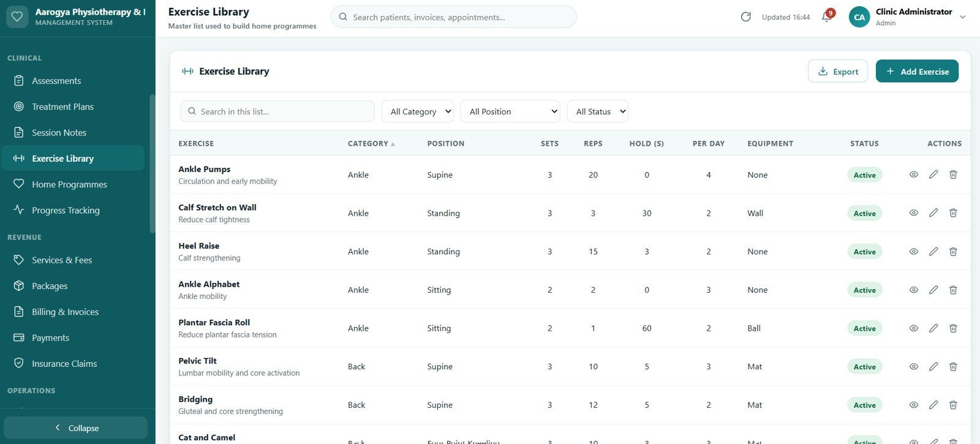Select Exercise Library in the sidebar

[73, 158]
